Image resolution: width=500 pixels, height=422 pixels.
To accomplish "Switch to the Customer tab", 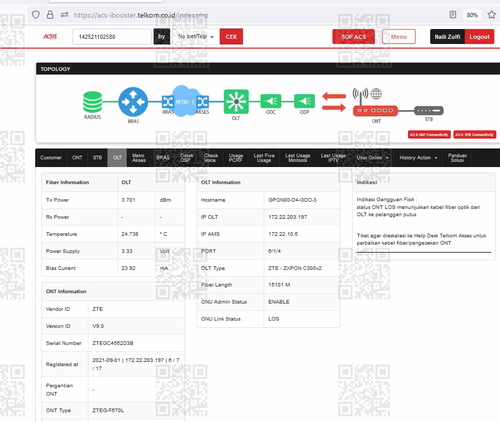I will [51, 158].
